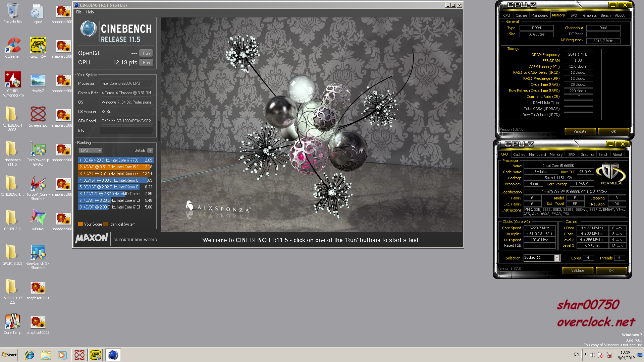Open the CINEBENCH 2003 folder
The image size is (644, 362).
pyautogui.click(x=12, y=119)
